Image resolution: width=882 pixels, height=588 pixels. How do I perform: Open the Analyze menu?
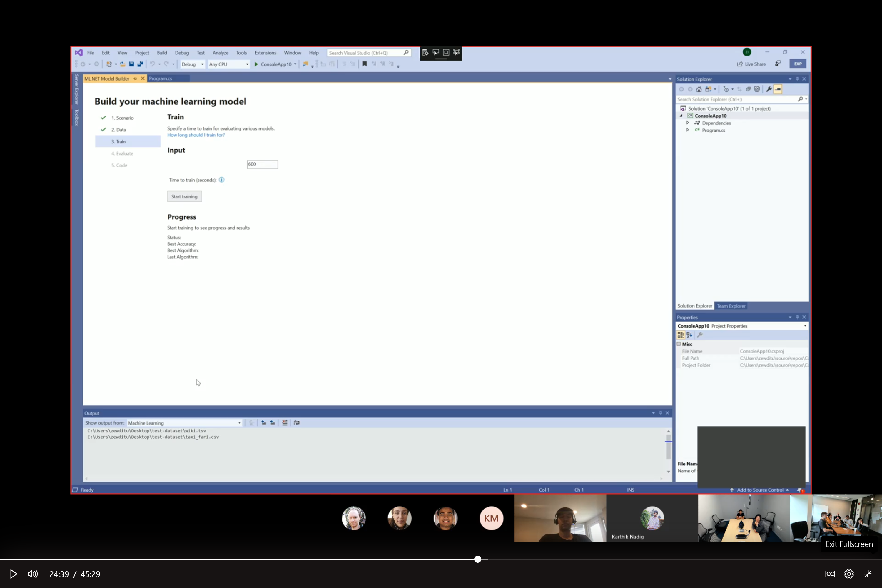[220, 53]
